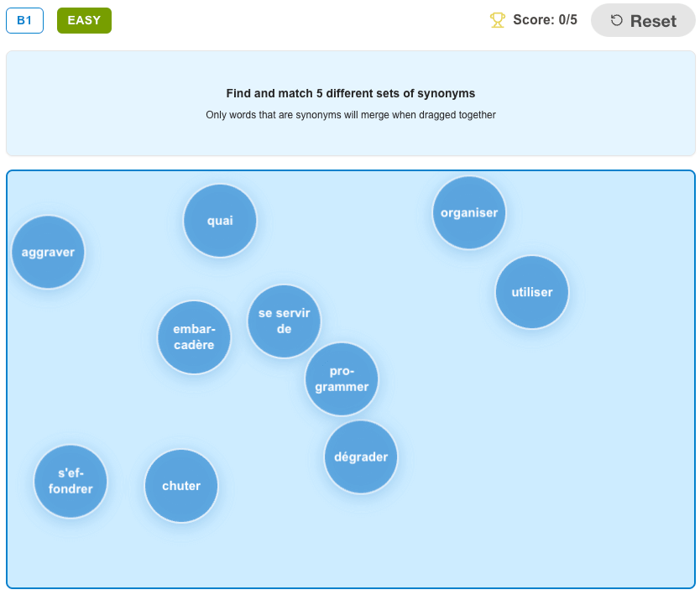Image resolution: width=700 pixels, height=595 pixels.
Task: Open the 'programmer' bubble
Action: pos(342,379)
